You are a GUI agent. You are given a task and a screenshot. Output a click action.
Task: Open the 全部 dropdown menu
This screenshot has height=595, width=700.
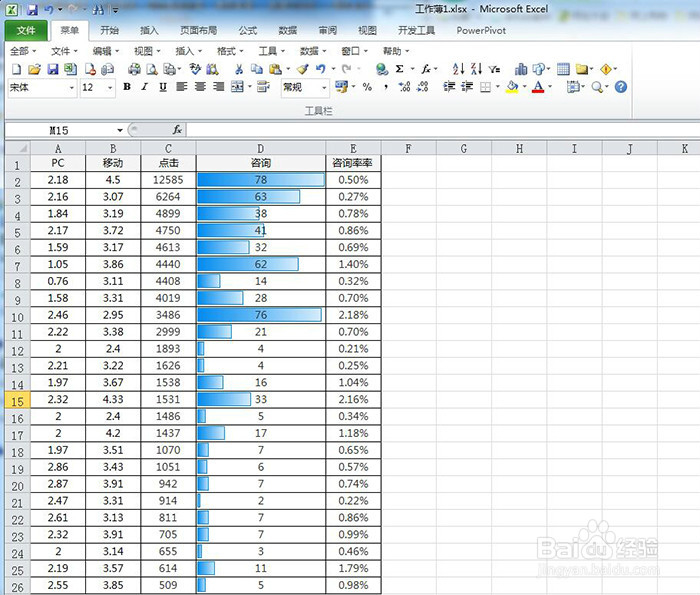pos(23,51)
